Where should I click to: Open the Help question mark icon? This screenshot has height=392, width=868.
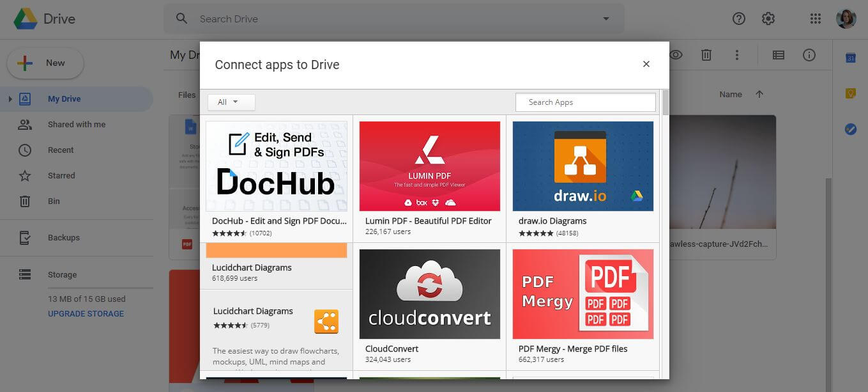739,19
